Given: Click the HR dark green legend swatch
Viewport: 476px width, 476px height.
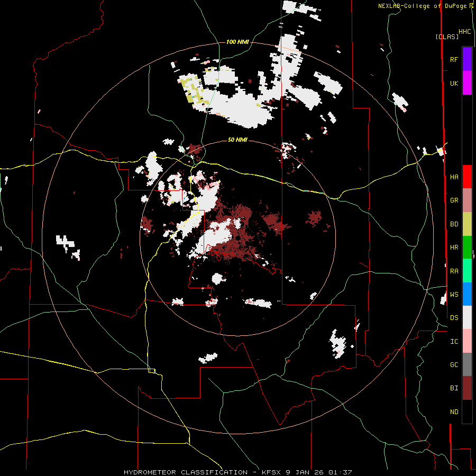Looking at the screenshot, I should (x=467, y=248).
